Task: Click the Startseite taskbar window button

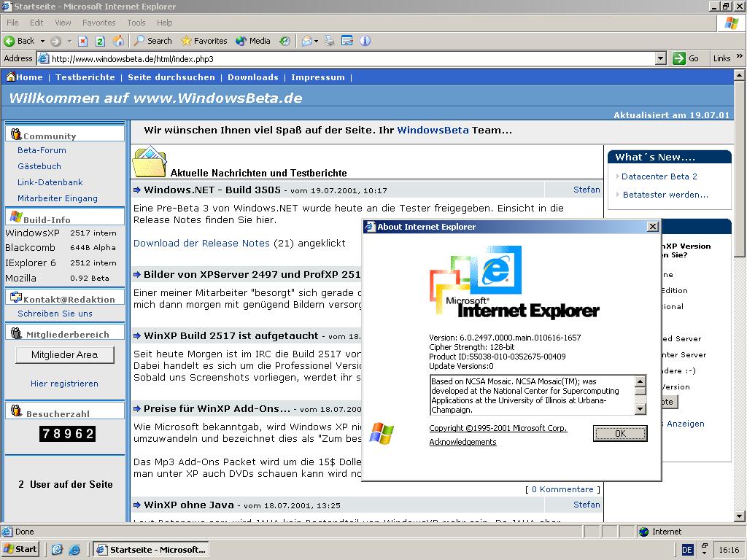Action: (x=150, y=550)
